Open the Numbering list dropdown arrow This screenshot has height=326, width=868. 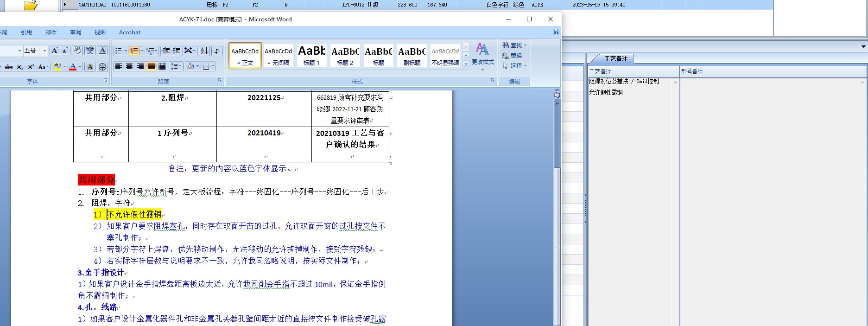tap(142, 51)
